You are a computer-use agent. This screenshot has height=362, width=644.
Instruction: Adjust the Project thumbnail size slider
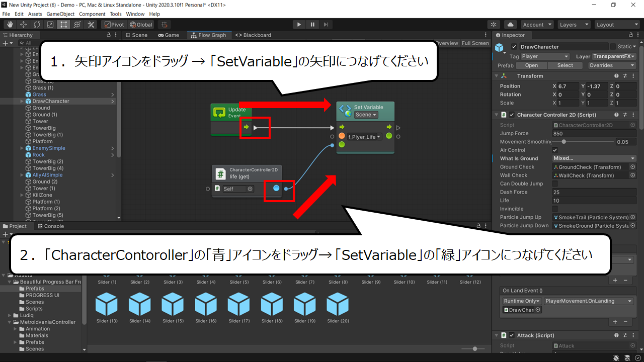pyautogui.click(x=472, y=349)
